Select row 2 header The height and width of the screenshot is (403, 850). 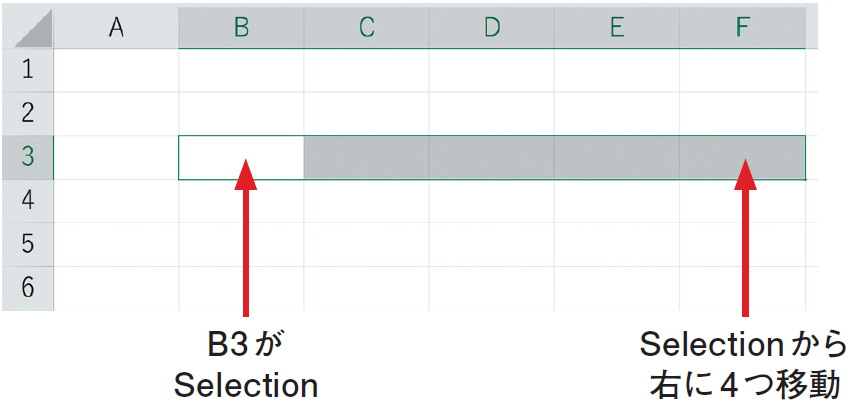[x=28, y=114]
